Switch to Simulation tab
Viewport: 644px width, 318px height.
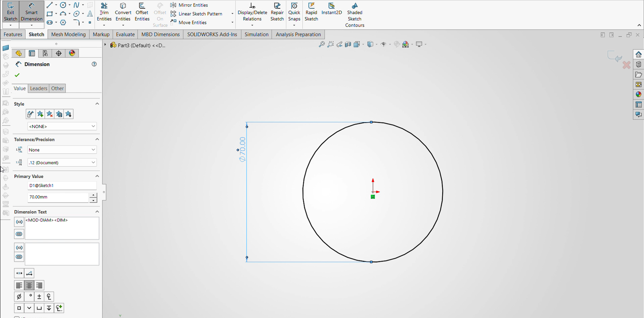(x=257, y=34)
